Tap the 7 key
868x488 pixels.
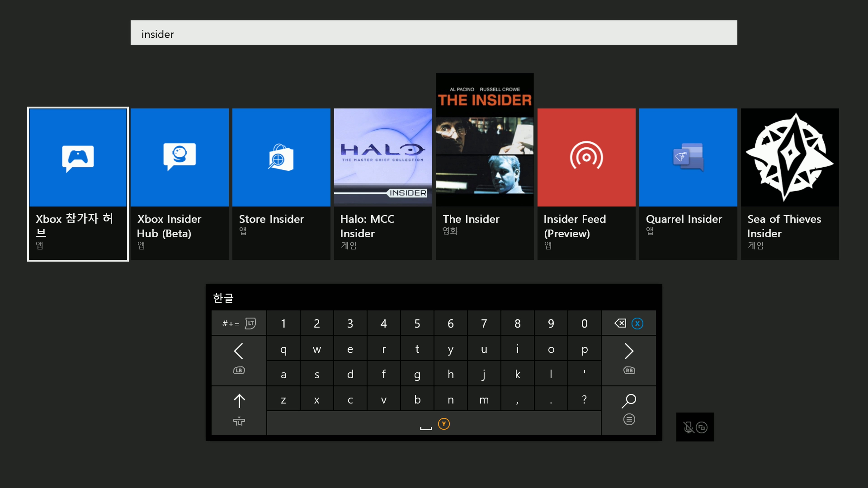(x=484, y=323)
